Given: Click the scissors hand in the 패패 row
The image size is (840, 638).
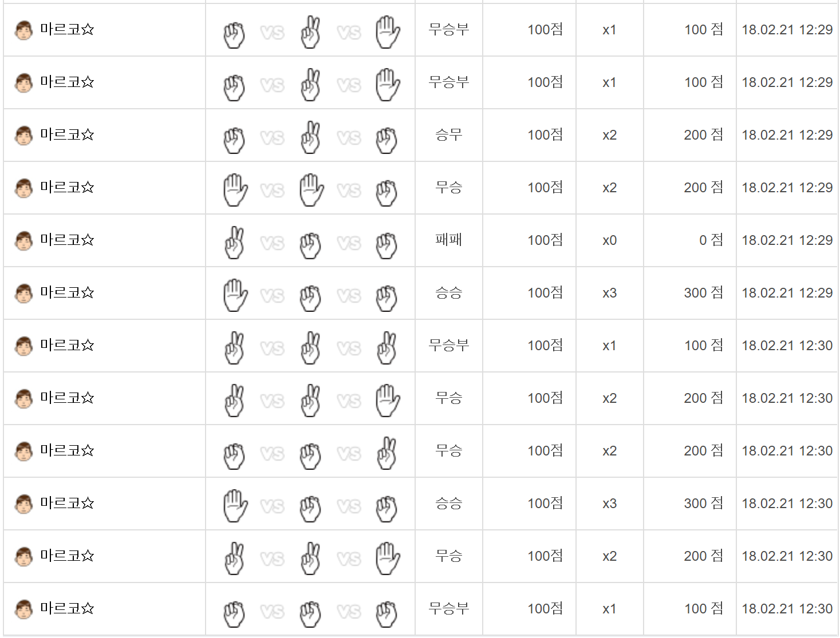Looking at the screenshot, I should 234,242.
